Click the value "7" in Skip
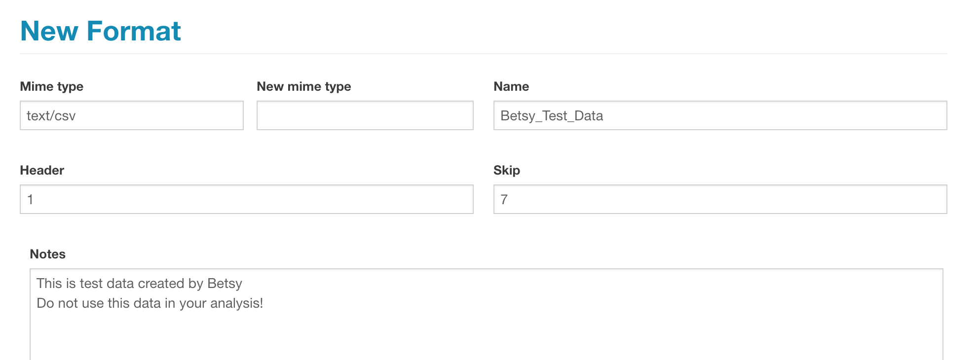980x360 pixels. coord(504,200)
